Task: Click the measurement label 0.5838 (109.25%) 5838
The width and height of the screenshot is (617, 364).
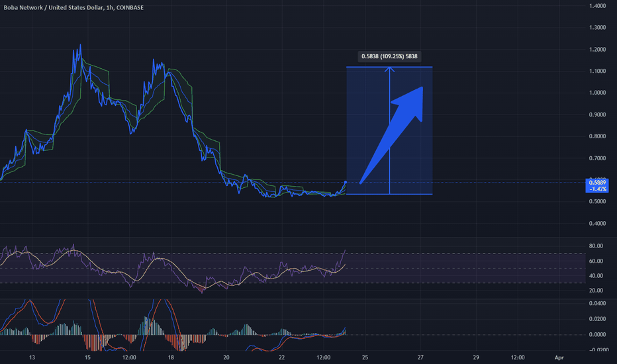Action: pos(389,56)
